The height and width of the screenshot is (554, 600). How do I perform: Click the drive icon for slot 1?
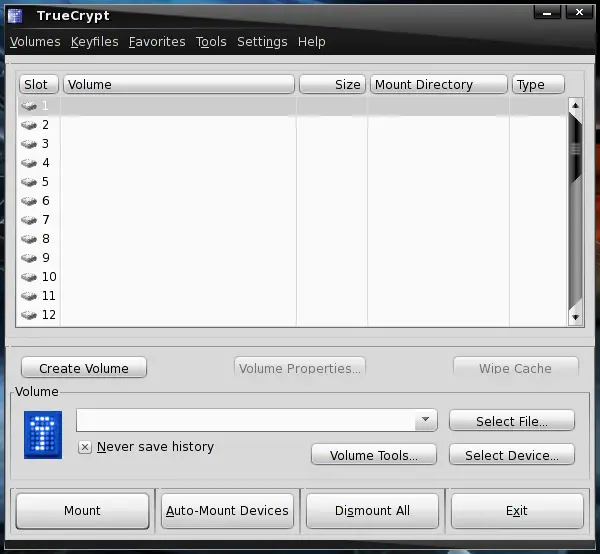coord(29,106)
